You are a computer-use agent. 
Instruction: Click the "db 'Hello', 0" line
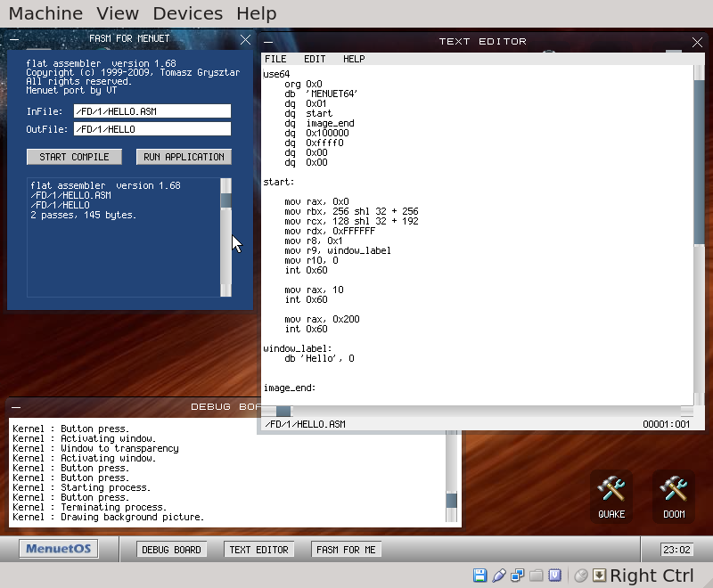(319, 358)
